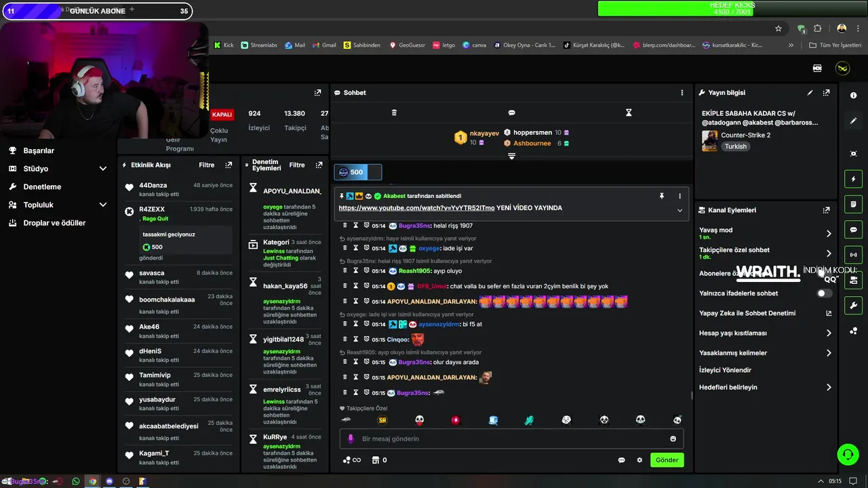Click 44Danza in activity feed

pyautogui.click(x=153, y=185)
